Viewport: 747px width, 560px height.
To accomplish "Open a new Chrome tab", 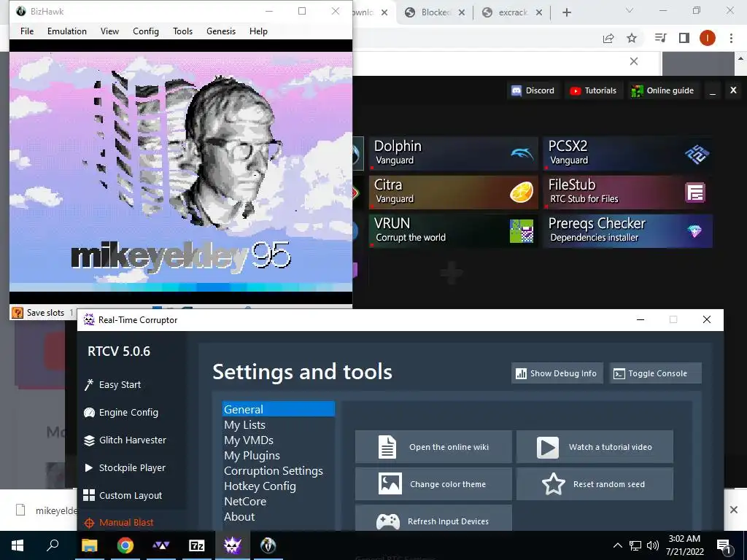I will (x=566, y=13).
